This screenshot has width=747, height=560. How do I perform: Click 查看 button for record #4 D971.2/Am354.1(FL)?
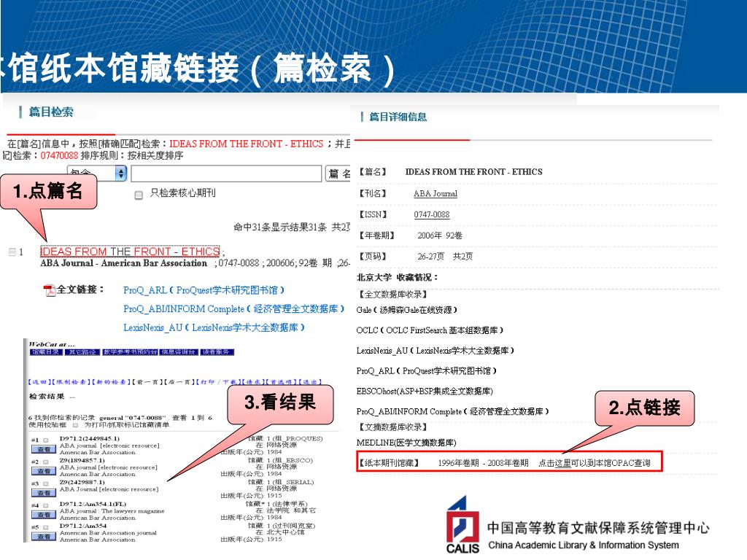click(x=44, y=515)
